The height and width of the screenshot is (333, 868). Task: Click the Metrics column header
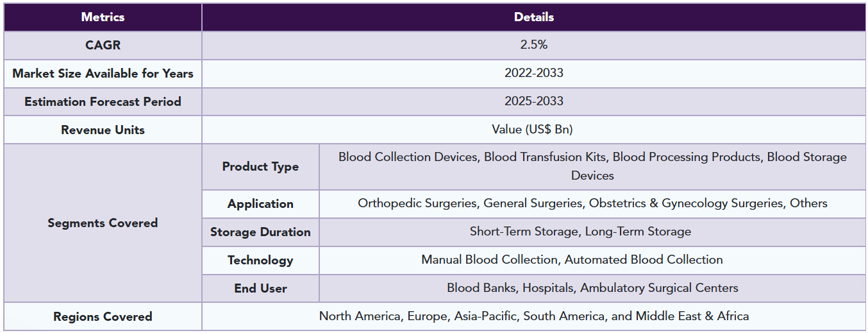click(x=103, y=17)
